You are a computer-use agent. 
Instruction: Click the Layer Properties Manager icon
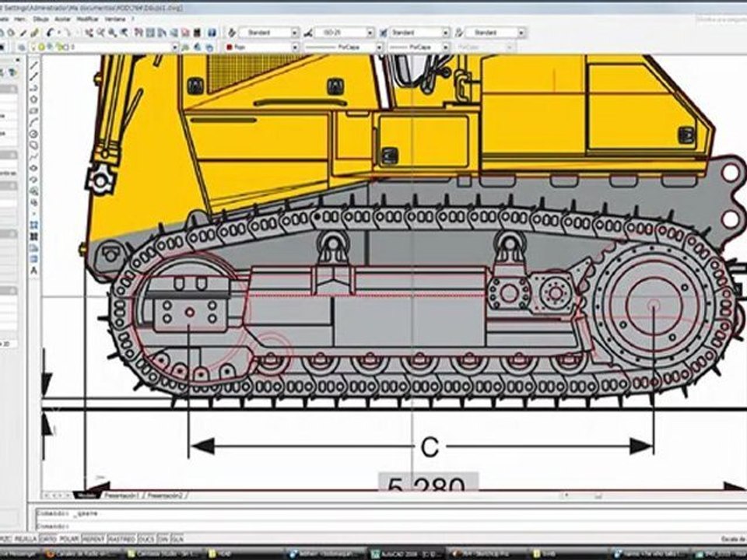pyautogui.click(x=22, y=47)
